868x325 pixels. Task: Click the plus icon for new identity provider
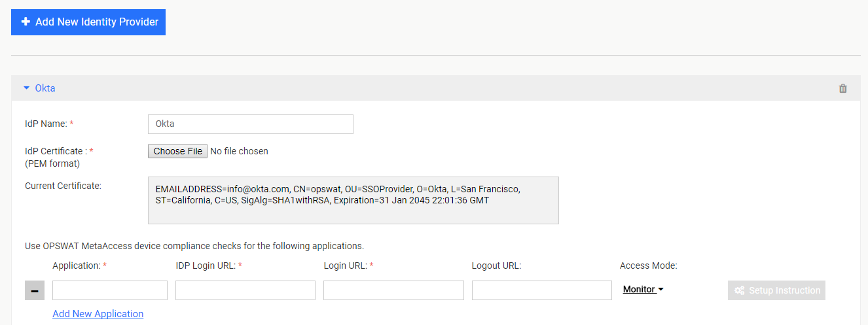[26, 22]
